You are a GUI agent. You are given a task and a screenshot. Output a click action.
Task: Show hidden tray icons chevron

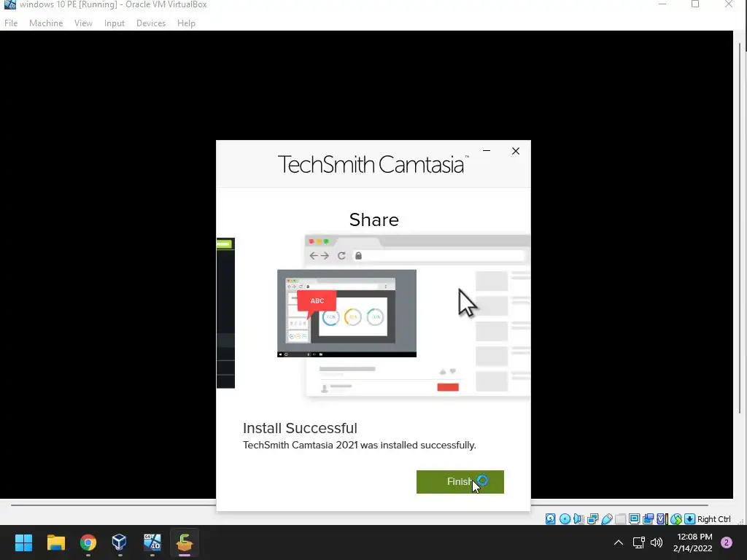coord(619,542)
